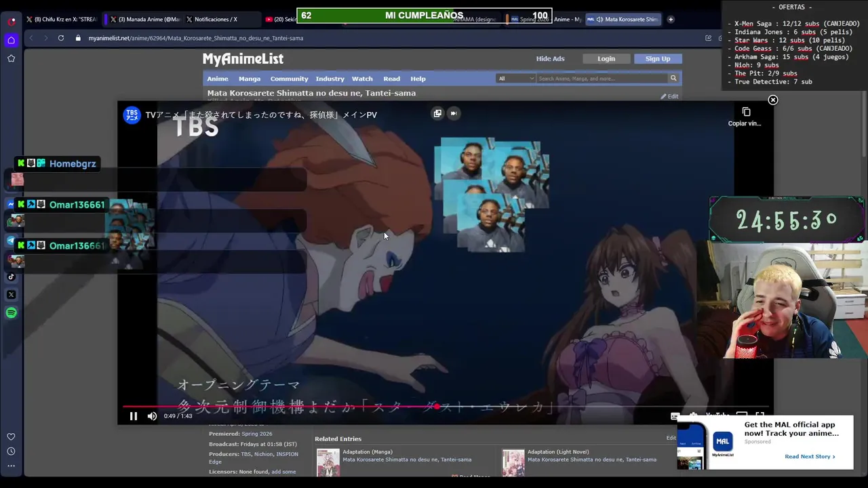
Task: Click the MyAnimeList logo
Action: 243,59
